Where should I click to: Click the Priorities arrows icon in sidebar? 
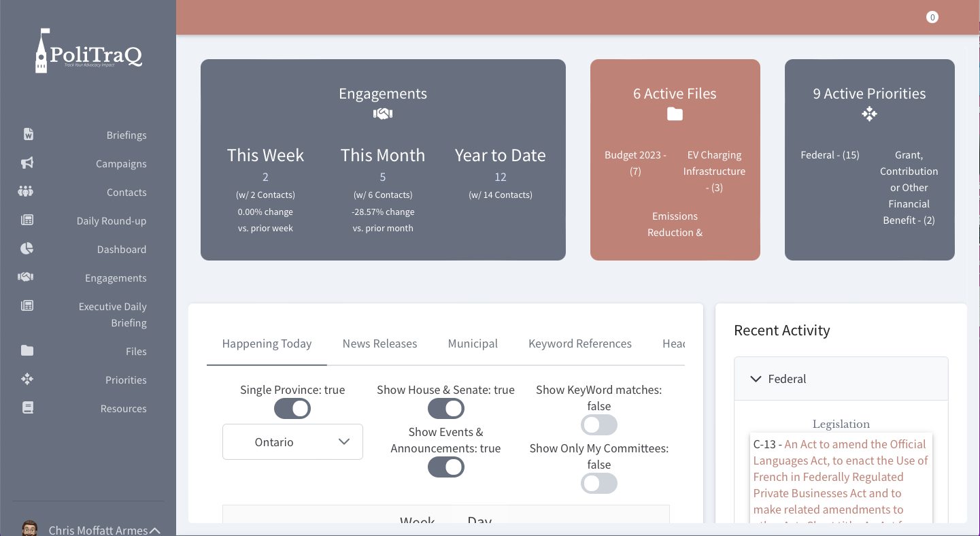27,380
